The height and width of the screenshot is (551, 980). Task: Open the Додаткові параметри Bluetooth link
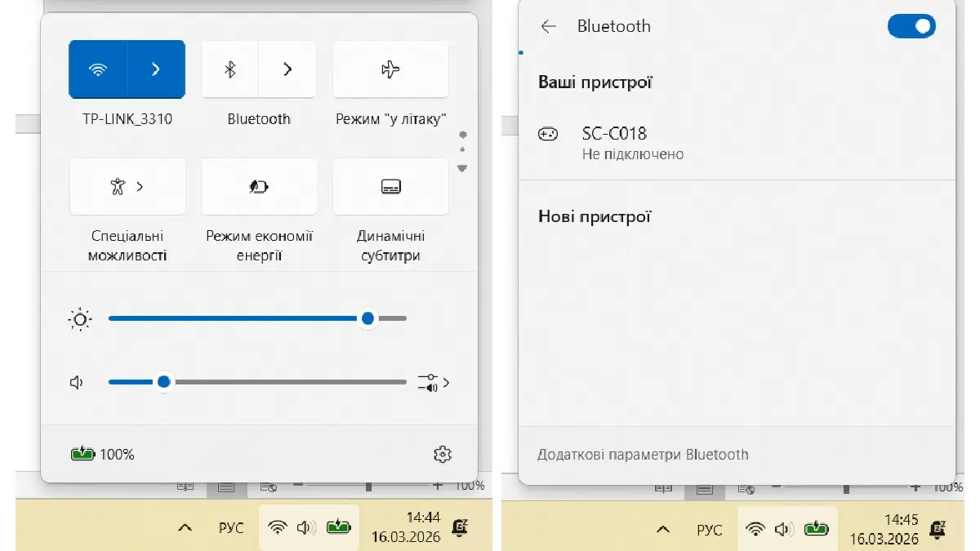pos(643,455)
